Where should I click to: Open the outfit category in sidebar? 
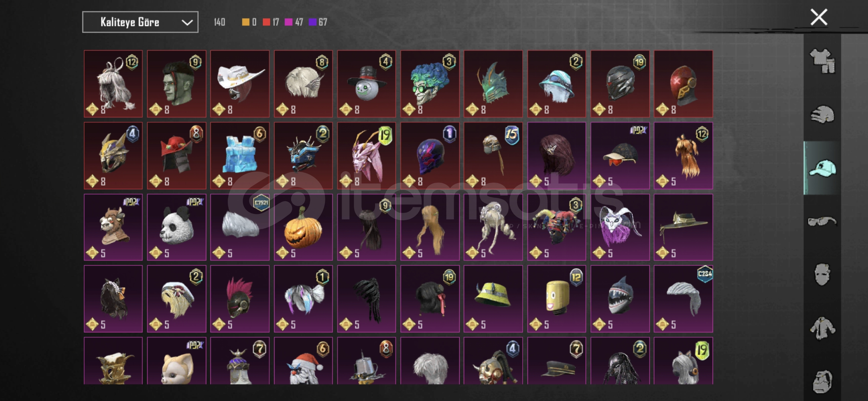tap(822, 61)
